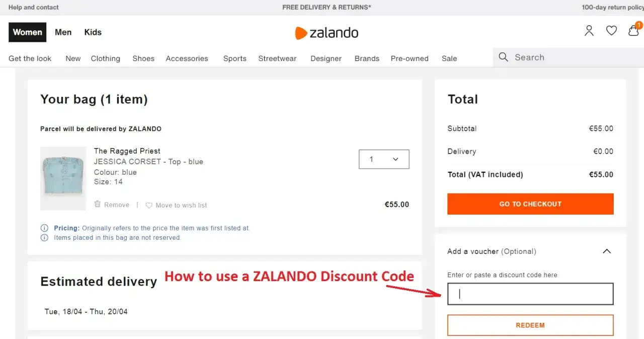Open the shopping bag icon with badge
This screenshot has height=339, width=644.
tap(633, 31)
